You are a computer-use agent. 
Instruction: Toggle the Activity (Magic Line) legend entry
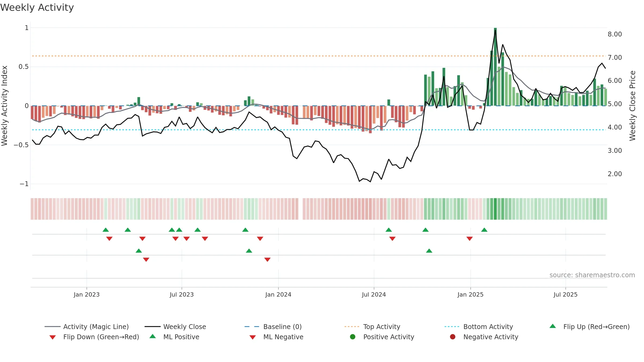pyautogui.click(x=86, y=327)
